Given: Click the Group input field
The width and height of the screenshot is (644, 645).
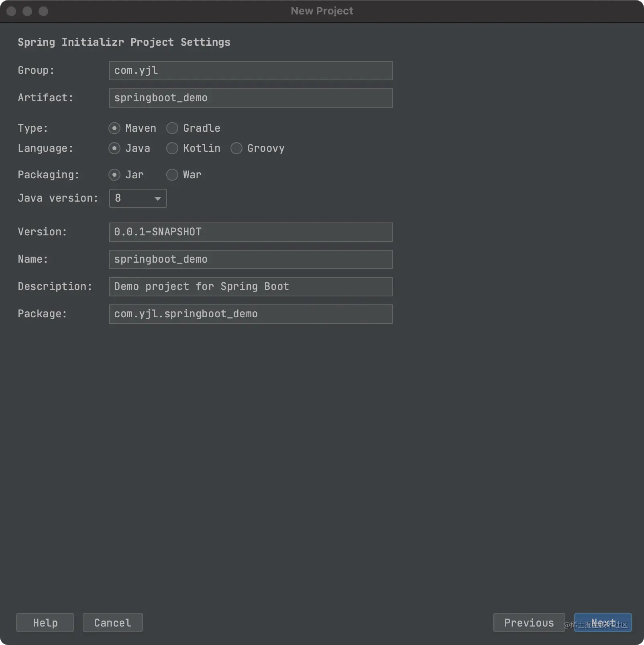Looking at the screenshot, I should [x=251, y=71].
